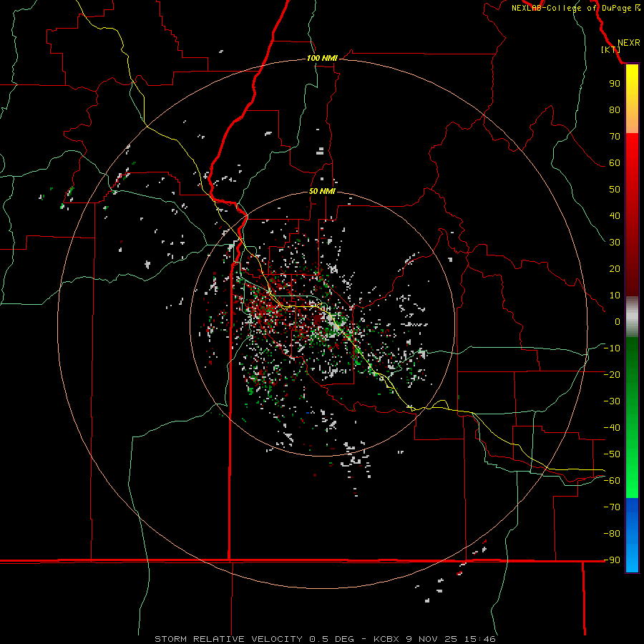Click the "-60" velocity scale label
644x644 pixels.
coord(612,481)
